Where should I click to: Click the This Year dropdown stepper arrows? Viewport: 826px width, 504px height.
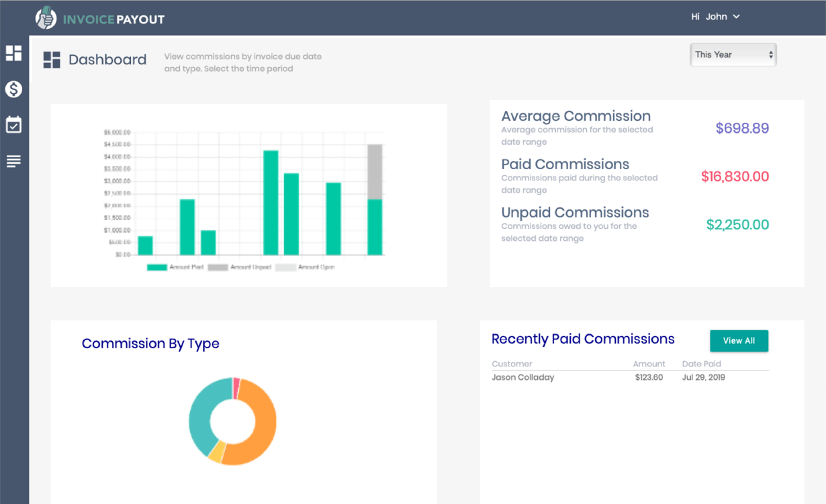[x=771, y=54]
